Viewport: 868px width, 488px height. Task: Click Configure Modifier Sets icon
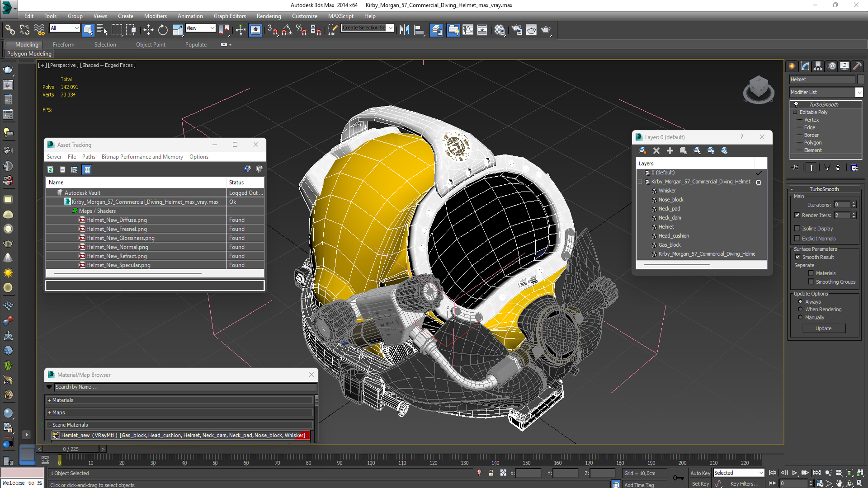click(x=854, y=168)
